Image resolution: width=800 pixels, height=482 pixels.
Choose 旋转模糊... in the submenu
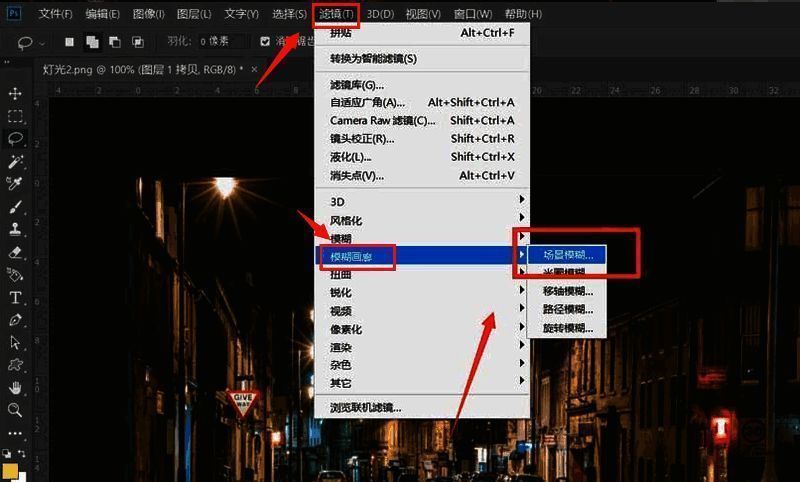[x=567, y=328]
